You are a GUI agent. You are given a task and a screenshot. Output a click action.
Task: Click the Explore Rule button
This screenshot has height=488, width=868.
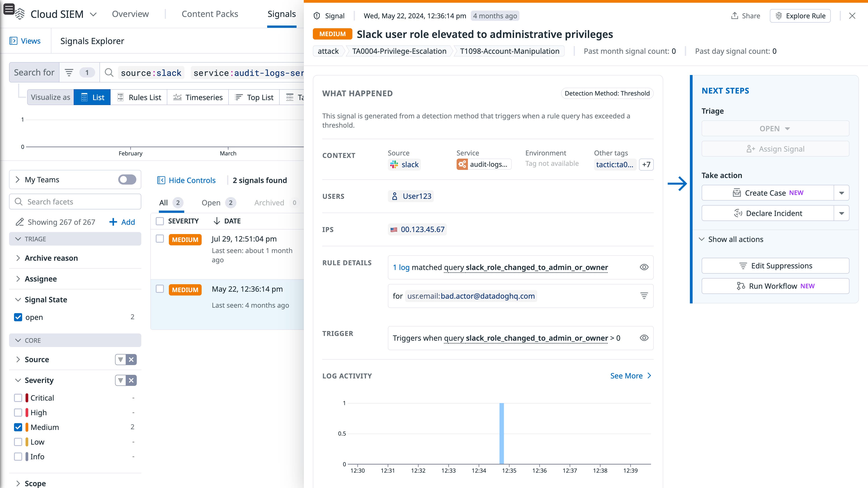[x=800, y=16]
